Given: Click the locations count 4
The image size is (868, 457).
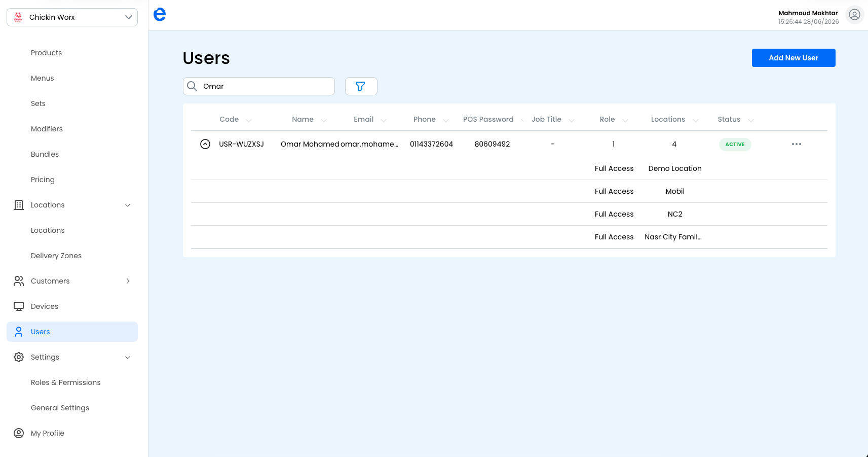Looking at the screenshot, I should click(x=674, y=144).
